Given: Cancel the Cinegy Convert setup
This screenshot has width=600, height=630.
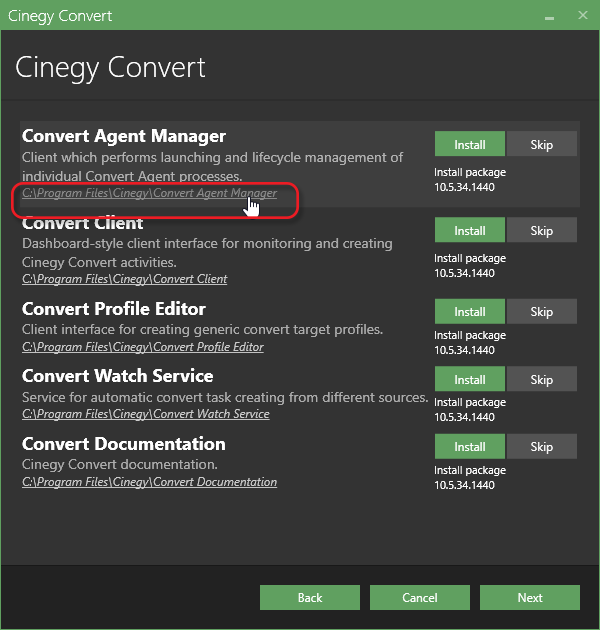Looking at the screenshot, I should [x=420, y=597].
